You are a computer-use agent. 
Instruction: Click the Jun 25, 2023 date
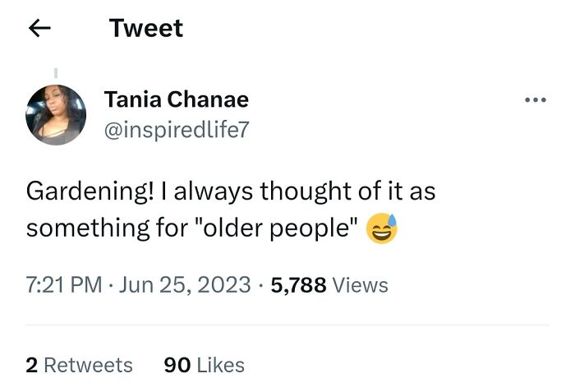tap(183, 285)
